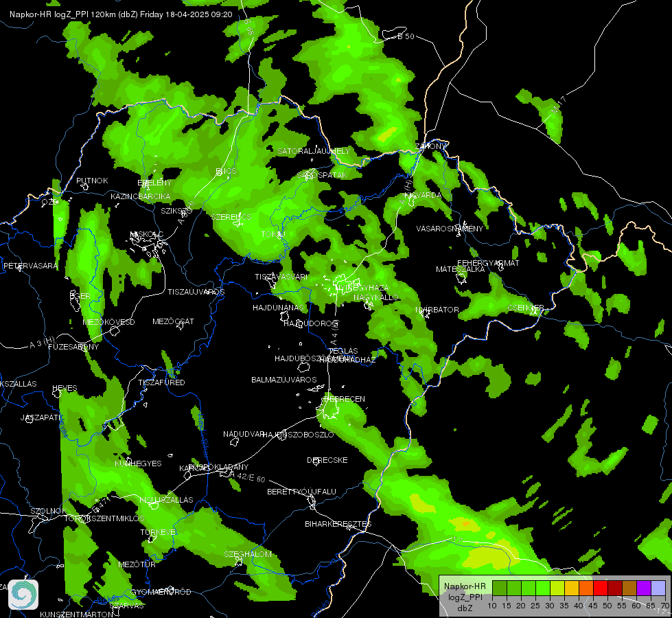Screen dimensions: 672x618
Task: Click the NADUDVAR town label
Action: pyautogui.click(x=244, y=435)
